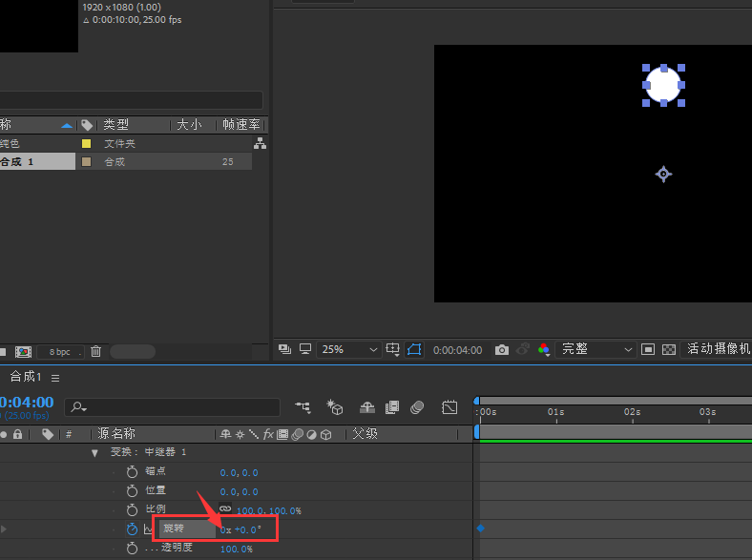752x560 pixels.
Task: Click the shy layers hide icon
Action: [x=366, y=407]
